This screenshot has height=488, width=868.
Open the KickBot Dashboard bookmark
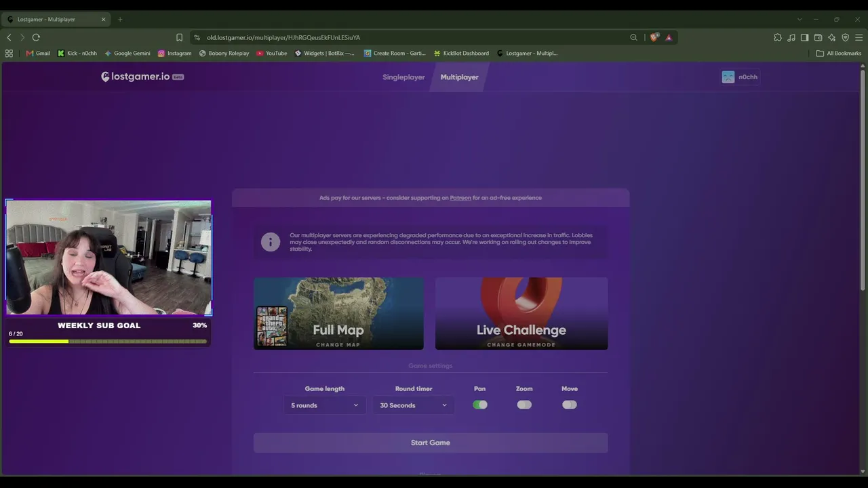tap(461, 53)
